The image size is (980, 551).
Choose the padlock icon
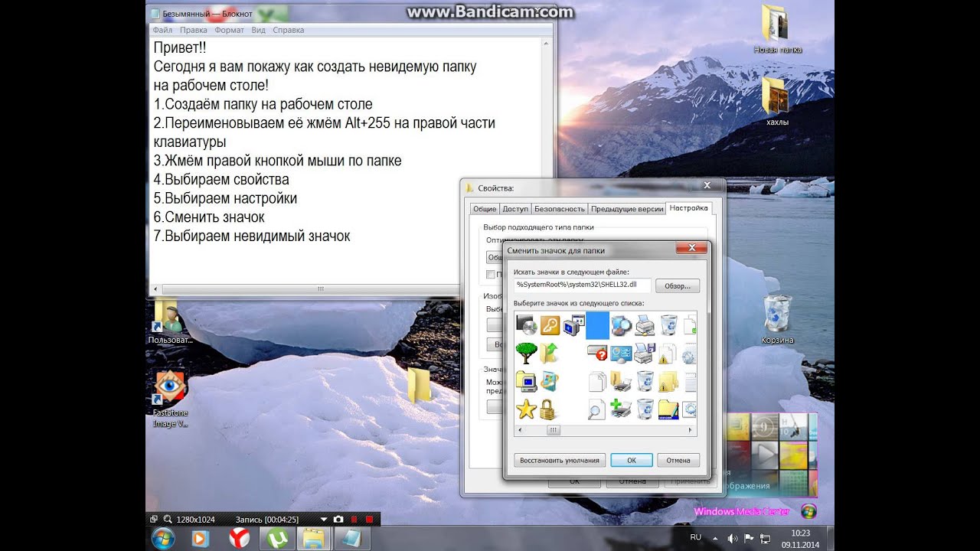pos(548,409)
